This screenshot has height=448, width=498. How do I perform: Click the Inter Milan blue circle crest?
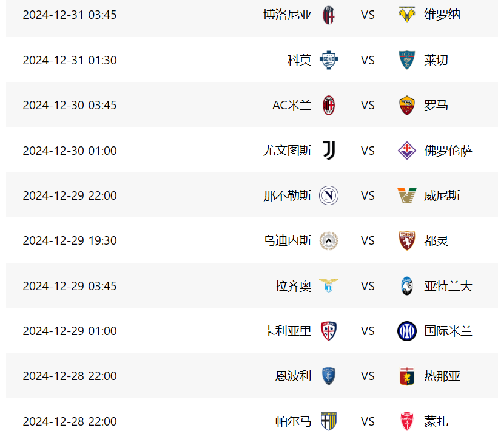(x=407, y=331)
